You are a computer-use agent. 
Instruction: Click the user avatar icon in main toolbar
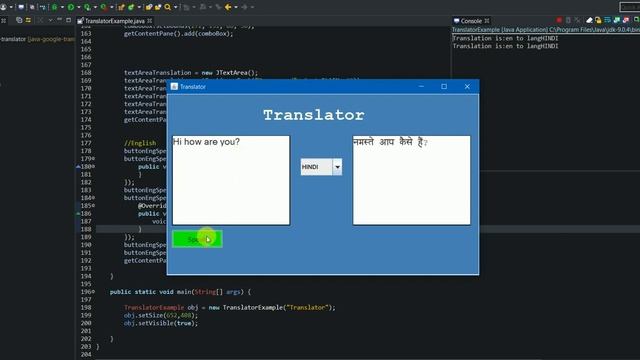click(3, 7)
